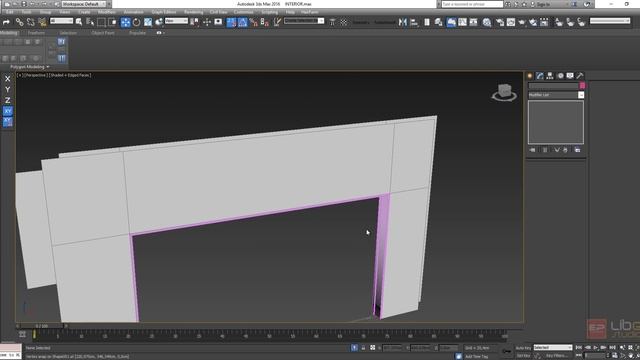Open Render Setup icon
The height and width of the screenshot is (360, 640).
pyautogui.click(x=500, y=22)
